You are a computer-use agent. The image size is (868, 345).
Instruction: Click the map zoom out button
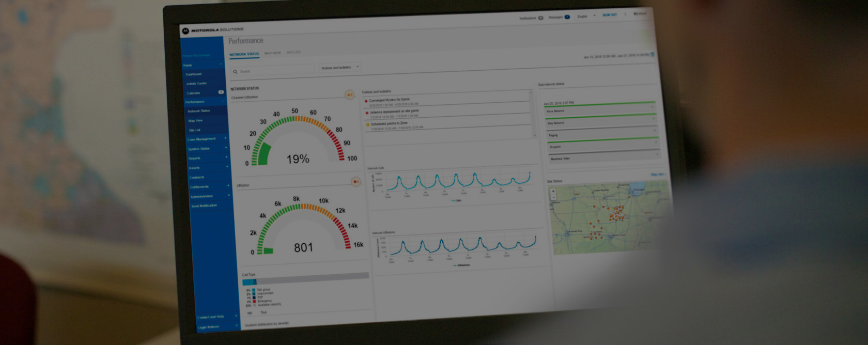tap(553, 197)
